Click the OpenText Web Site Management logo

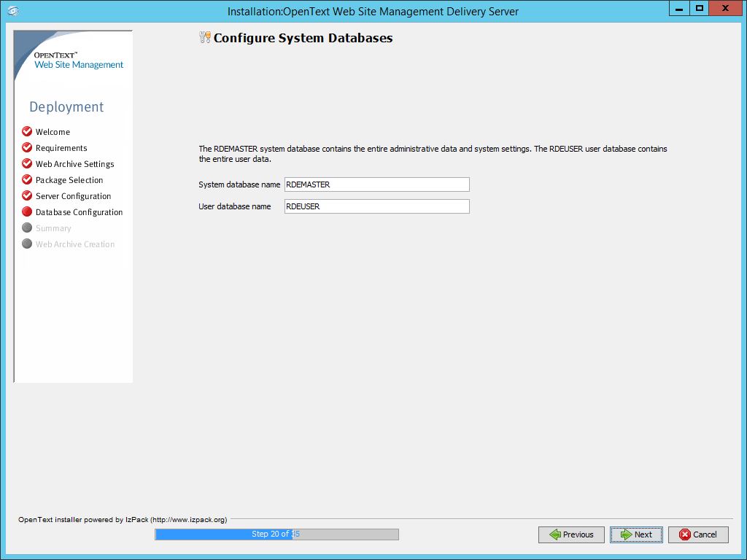(x=79, y=61)
